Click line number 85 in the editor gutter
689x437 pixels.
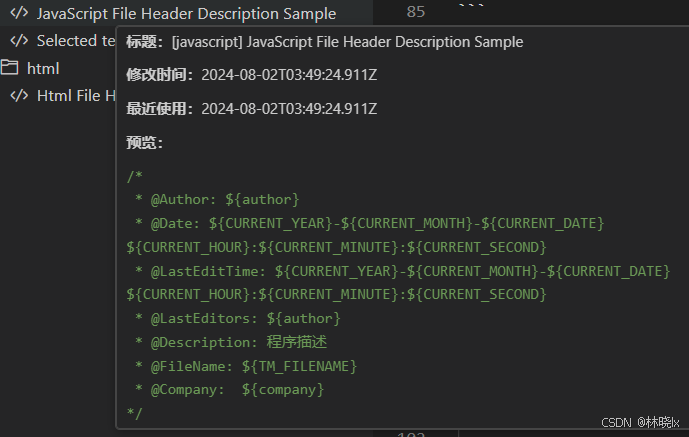415,12
